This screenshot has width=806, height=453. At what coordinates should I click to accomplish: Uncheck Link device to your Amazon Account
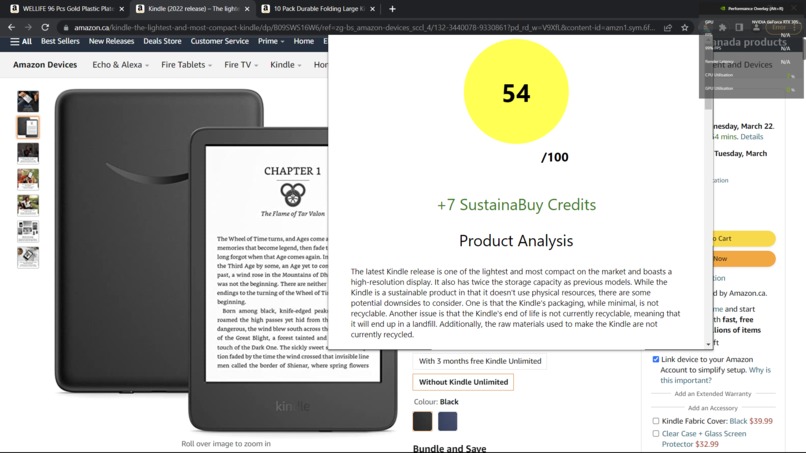(x=655, y=359)
